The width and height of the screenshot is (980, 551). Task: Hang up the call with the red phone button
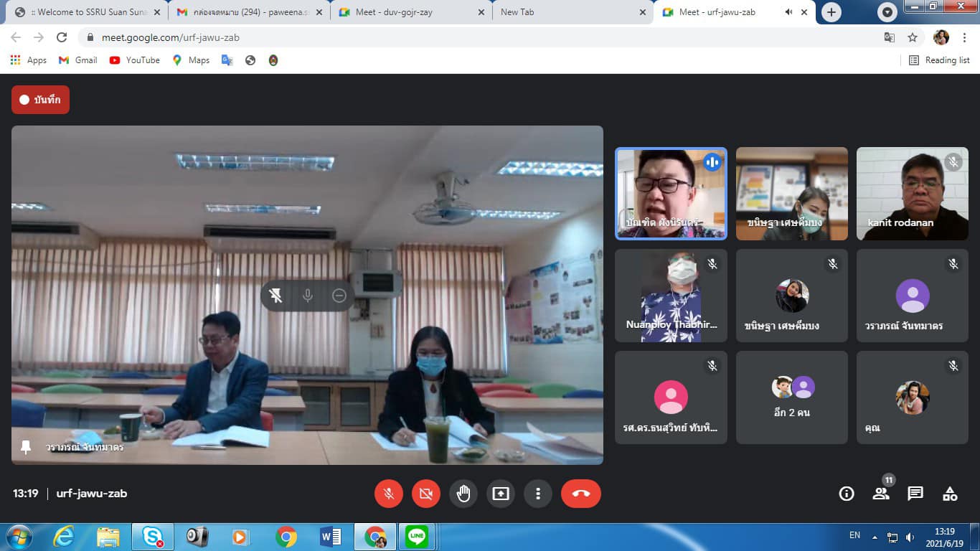click(x=580, y=494)
